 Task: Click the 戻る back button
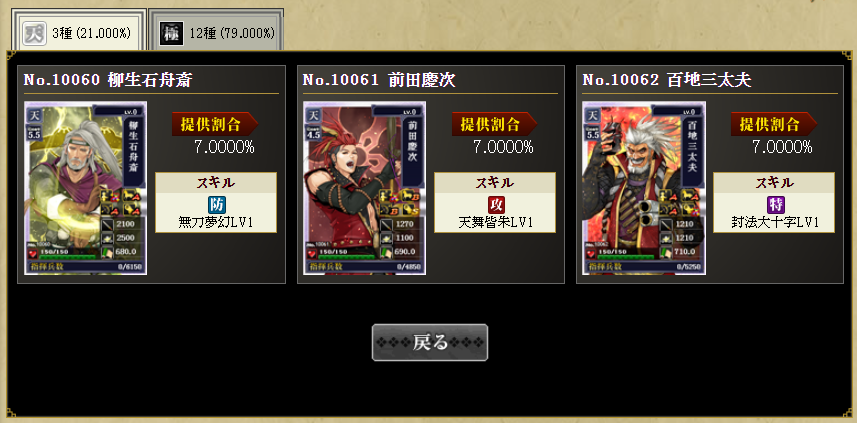tap(430, 343)
